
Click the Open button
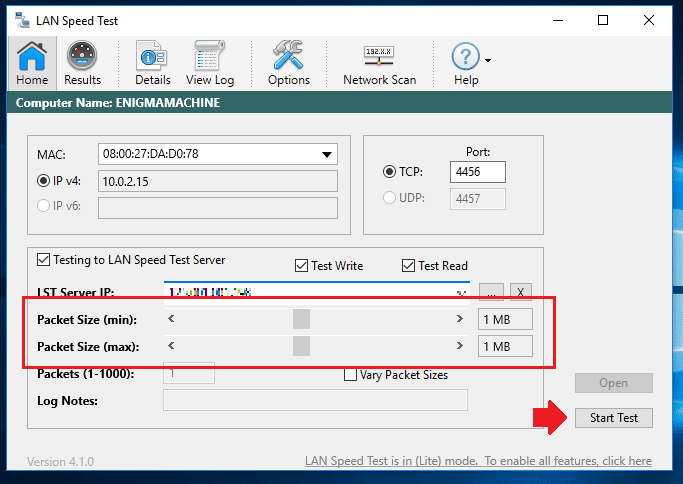(x=614, y=383)
